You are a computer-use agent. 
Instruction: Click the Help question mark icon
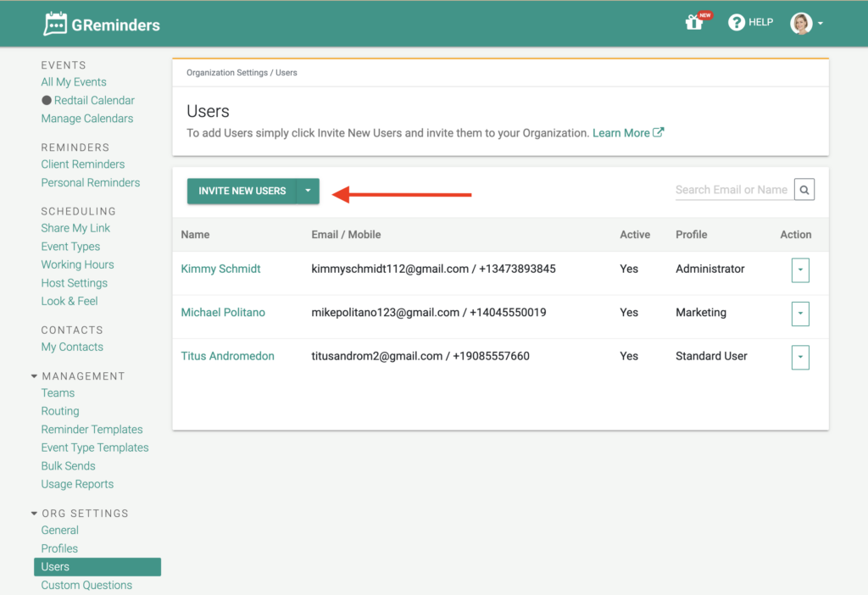point(737,23)
